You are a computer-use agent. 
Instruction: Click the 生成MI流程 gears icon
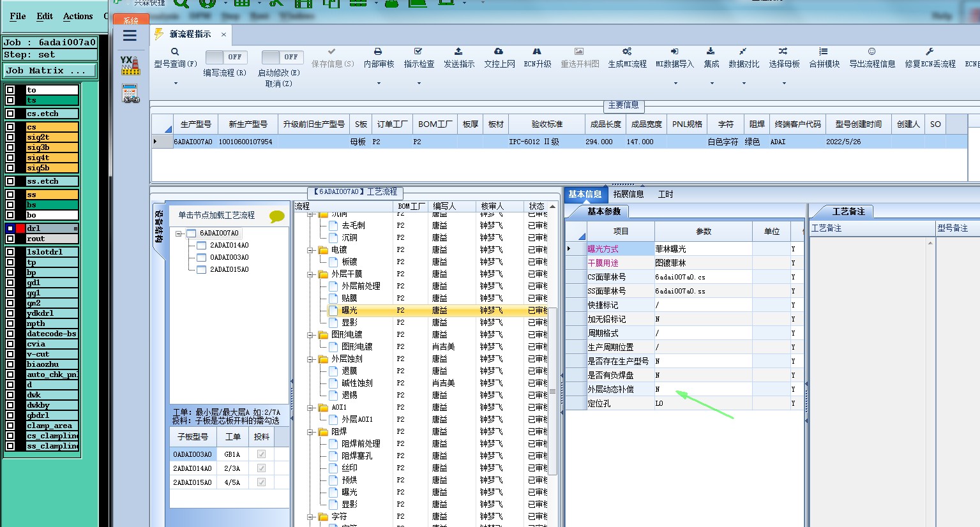[627, 51]
